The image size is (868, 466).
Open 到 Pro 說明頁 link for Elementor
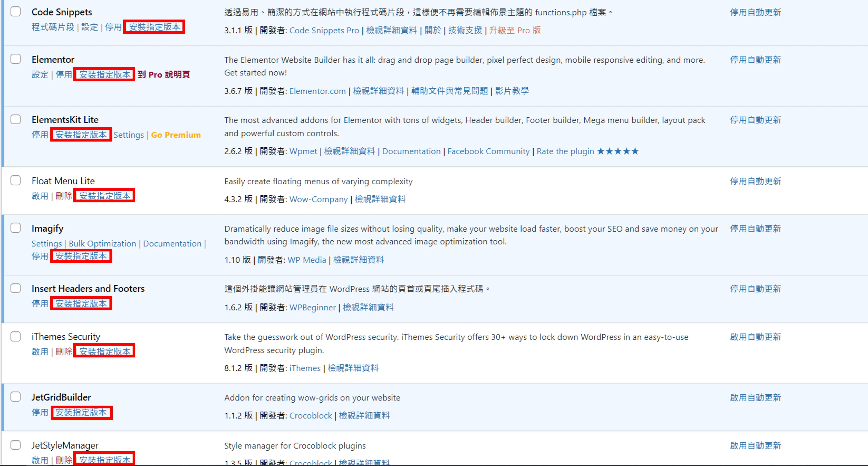pyautogui.click(x=164, y=75)
